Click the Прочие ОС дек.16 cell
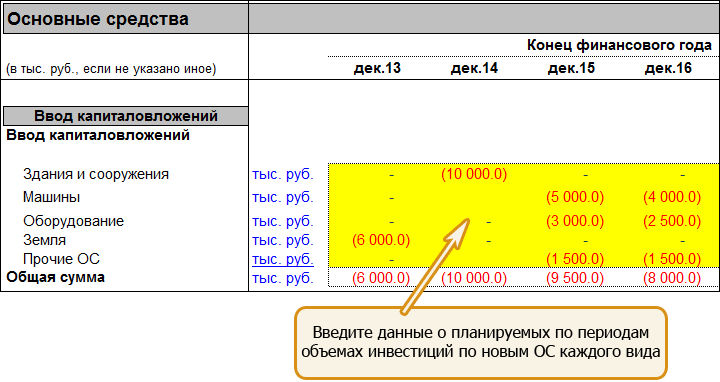This screenshot has width=720, height=382. coord(672,259)
